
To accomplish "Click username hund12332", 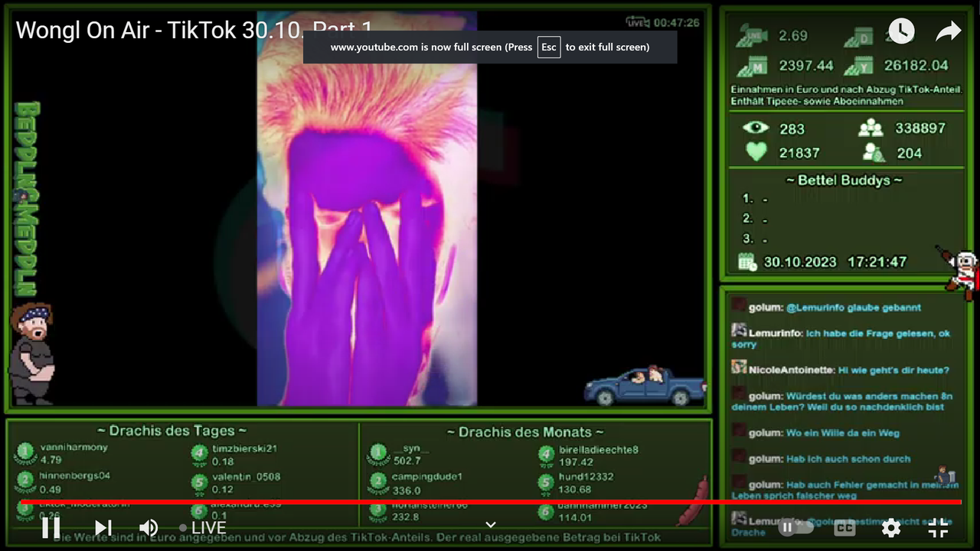I will [586, 477].
